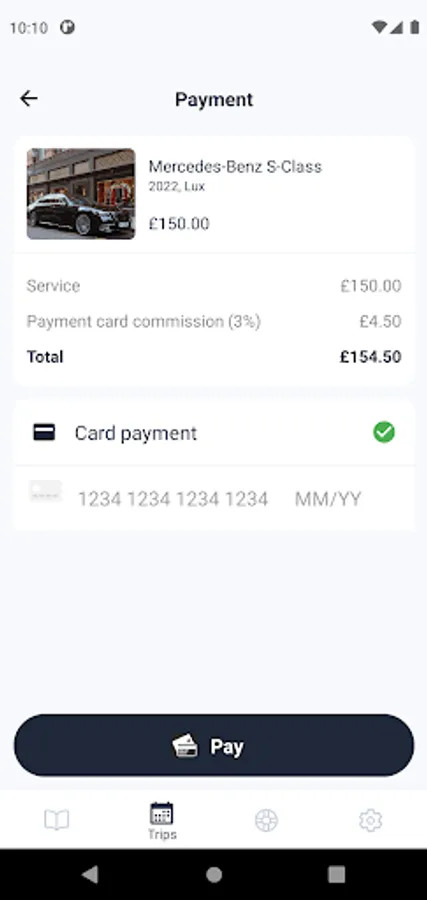Tap the Pay button
Viewport: 427px width, 900px height.
click(x=214, y=746)
